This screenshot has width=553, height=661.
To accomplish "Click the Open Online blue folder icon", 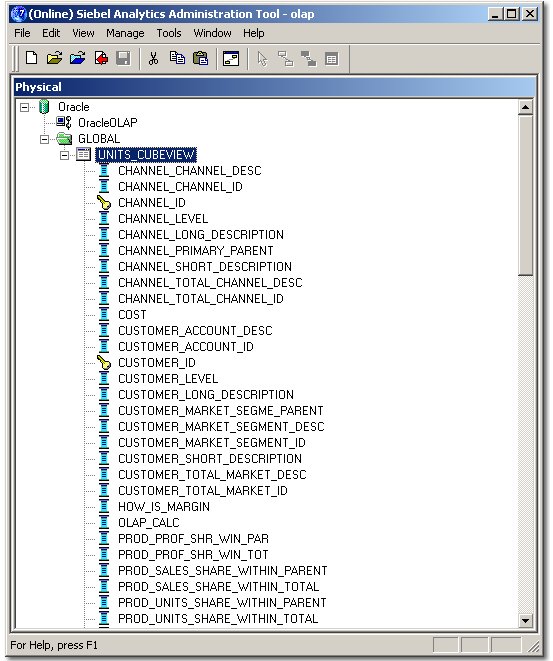I will [77, 58].
